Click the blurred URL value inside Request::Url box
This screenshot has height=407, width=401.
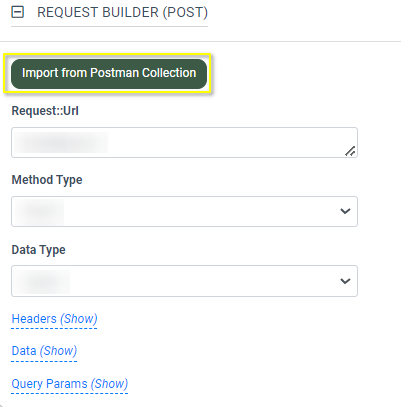pyautogui.click(x=61, y=142)
